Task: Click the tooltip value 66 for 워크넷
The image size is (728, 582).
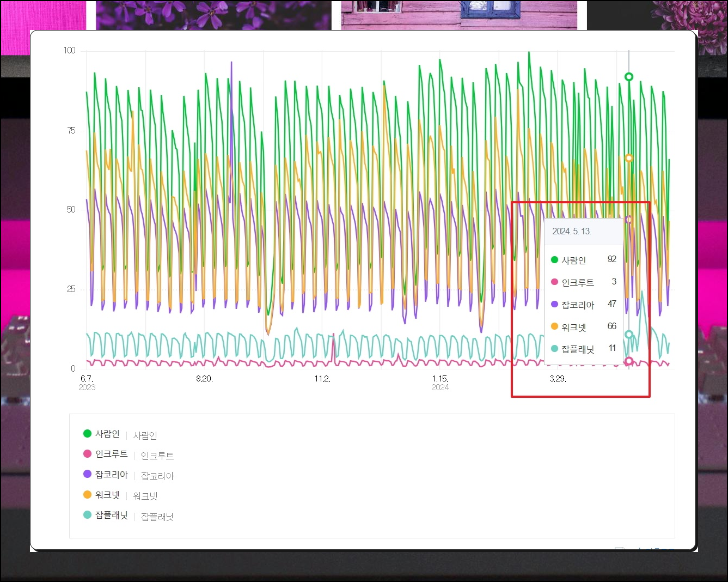Action: [612, 326]
